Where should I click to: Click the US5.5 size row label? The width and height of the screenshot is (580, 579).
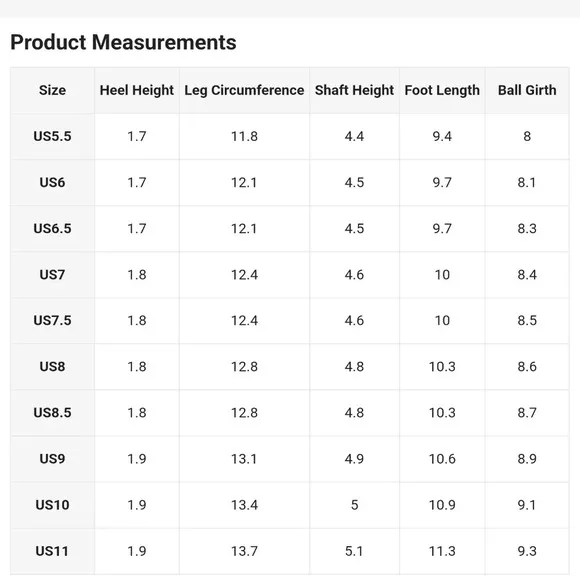53,137
